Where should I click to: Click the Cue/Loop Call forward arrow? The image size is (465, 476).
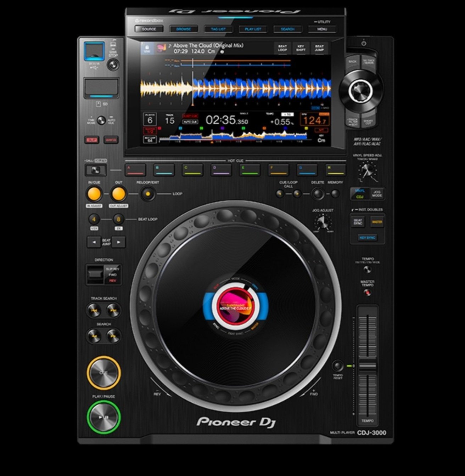[x=297, y=193]
